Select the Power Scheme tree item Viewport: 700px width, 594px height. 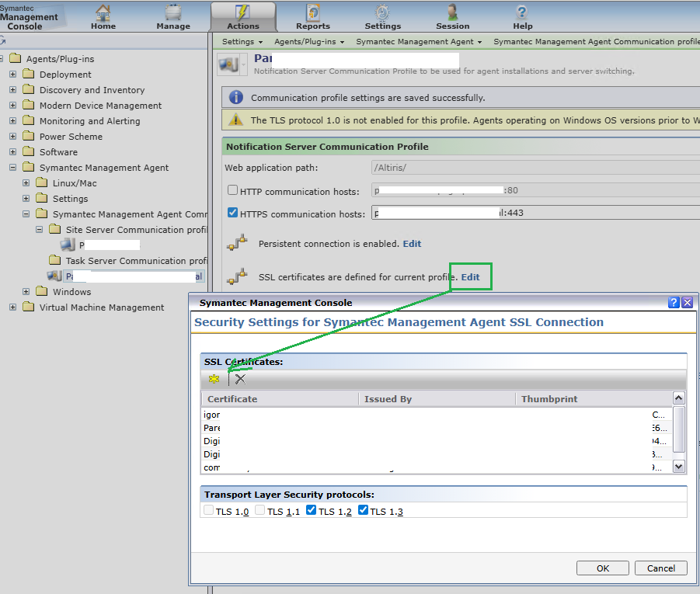pyautogui.click(x=71, y=137)
